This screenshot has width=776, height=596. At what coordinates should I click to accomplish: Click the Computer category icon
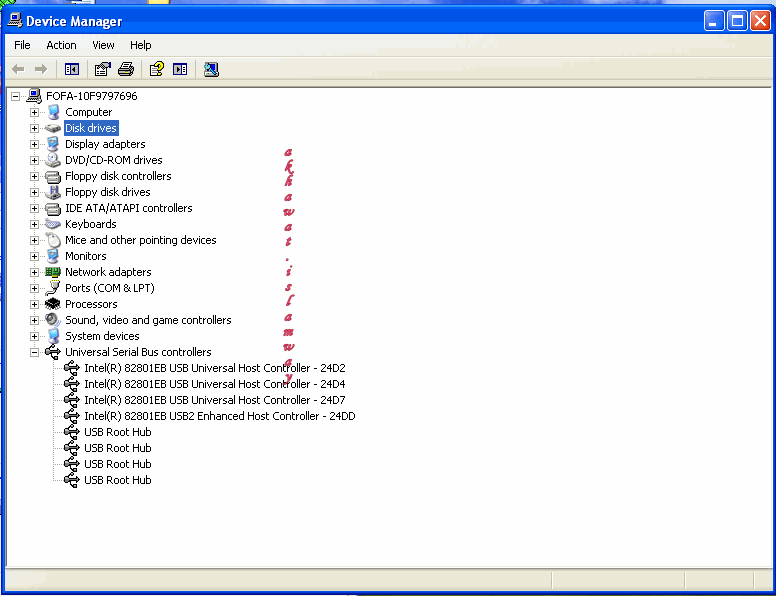point(53,112)
